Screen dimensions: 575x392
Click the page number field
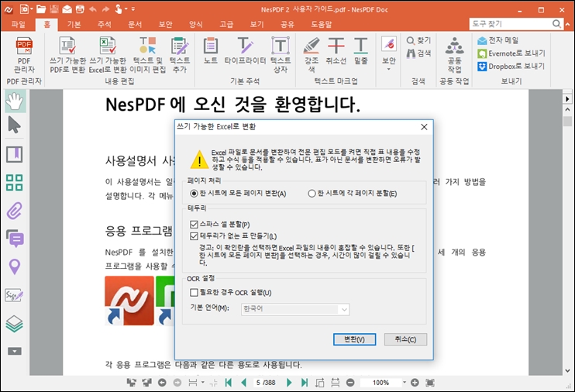coord(266,383)
